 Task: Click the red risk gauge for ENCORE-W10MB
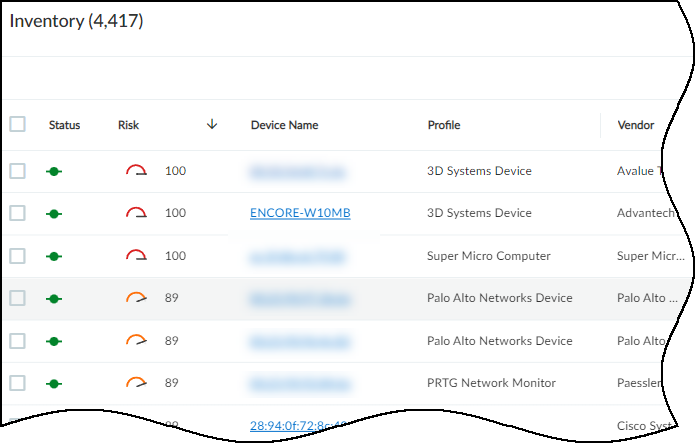point(136,213)
